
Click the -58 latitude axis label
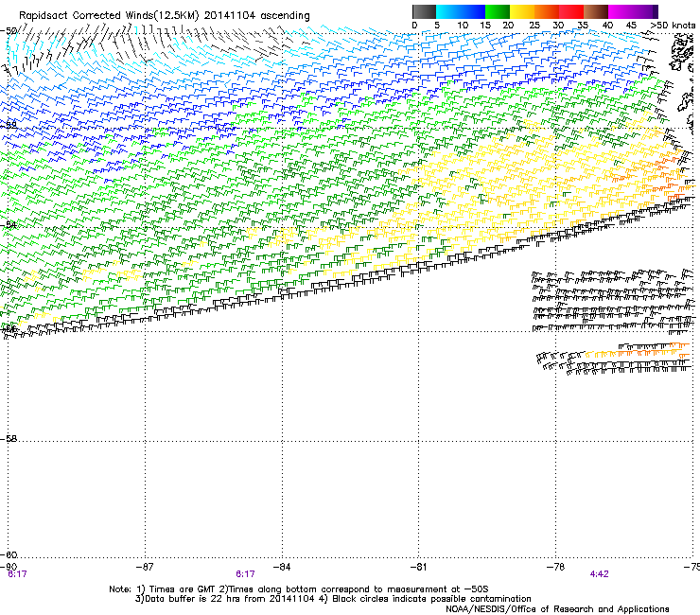[x=9, y=439]
